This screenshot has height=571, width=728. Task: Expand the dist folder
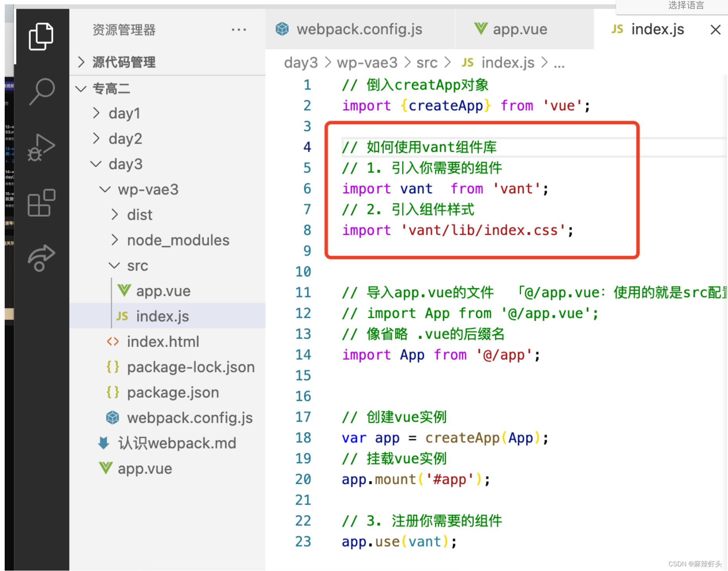(x=168, y=215)
